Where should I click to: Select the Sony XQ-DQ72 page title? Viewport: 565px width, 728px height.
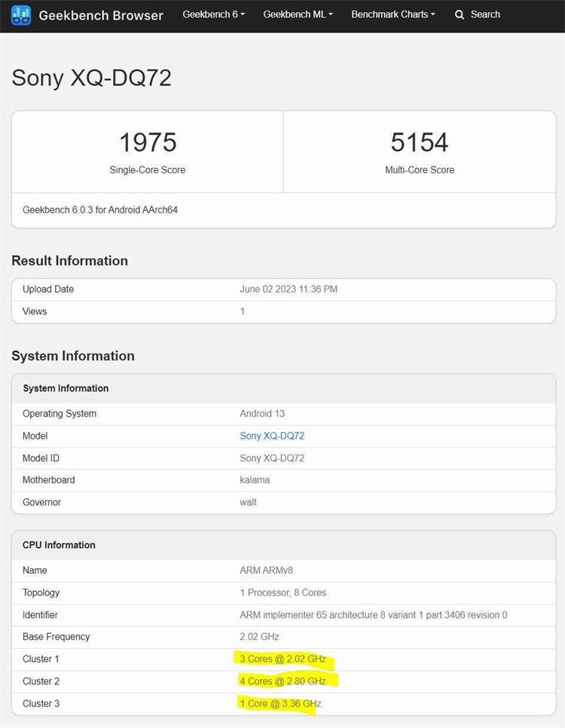click(x=91, y=78)
